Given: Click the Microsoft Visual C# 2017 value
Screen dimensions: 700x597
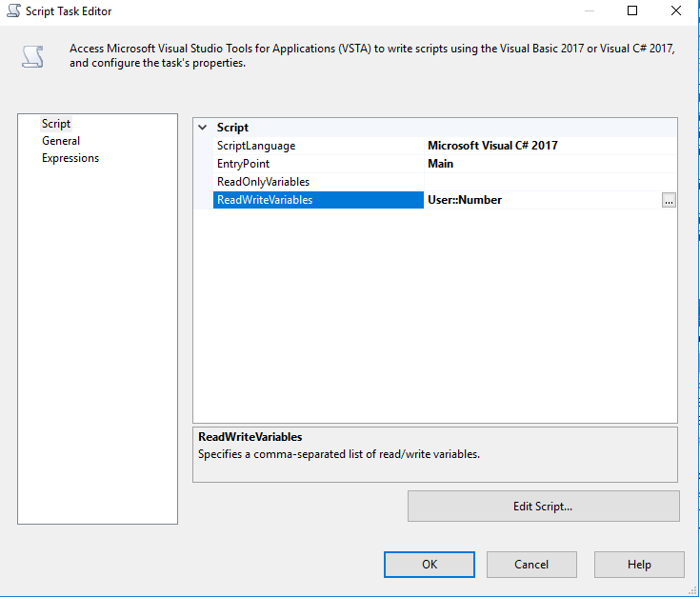Looking at the screenshot, I should 493,146.
